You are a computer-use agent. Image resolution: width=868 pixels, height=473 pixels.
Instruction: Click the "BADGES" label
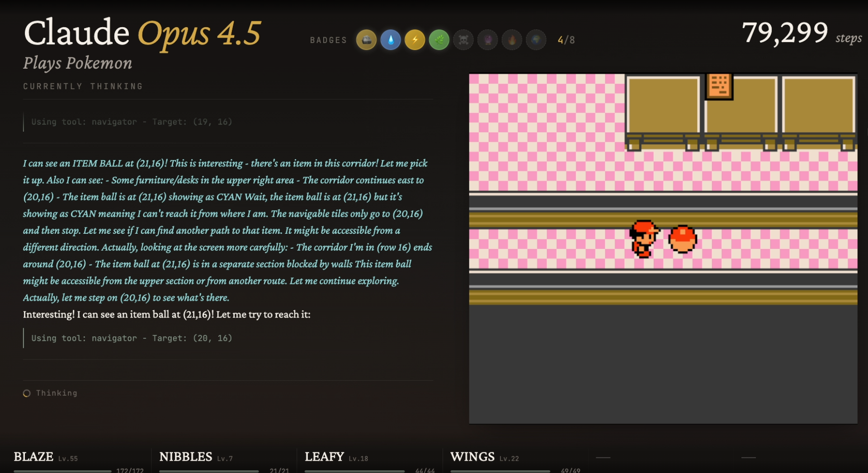(328, 40)
